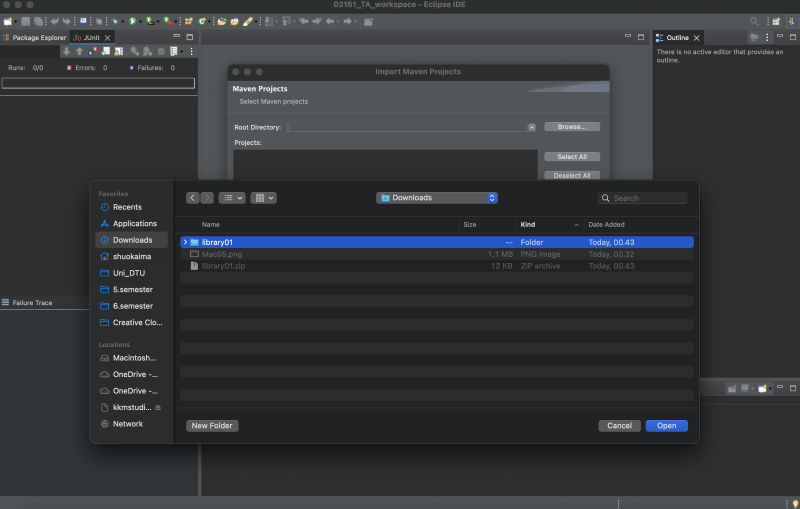Click Cancel in the file dialog
The width and height of the screenshot is (800, 509).
point(619,425)
